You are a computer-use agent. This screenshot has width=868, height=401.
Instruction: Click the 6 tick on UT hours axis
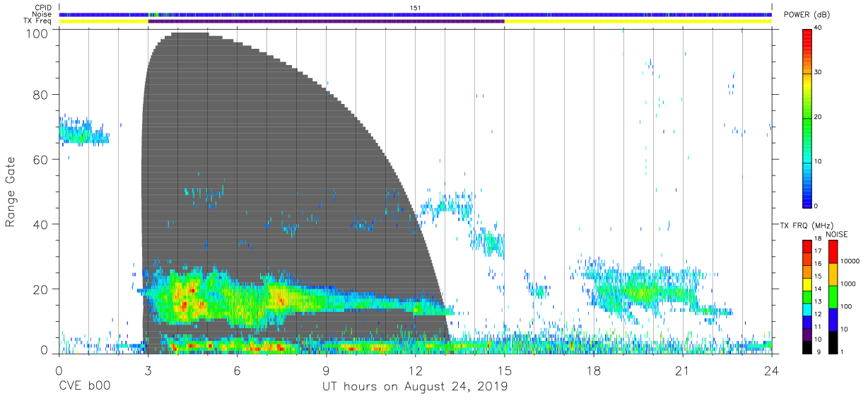point(237,370)
